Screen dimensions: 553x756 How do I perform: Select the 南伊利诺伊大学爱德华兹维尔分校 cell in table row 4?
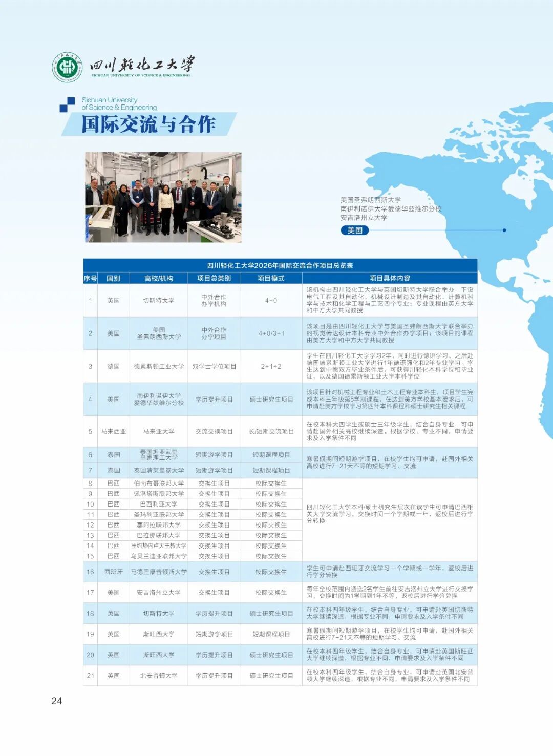[159, 400]
